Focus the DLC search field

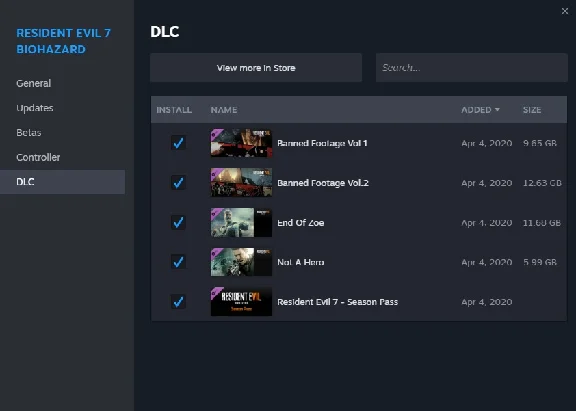[472, 68]
